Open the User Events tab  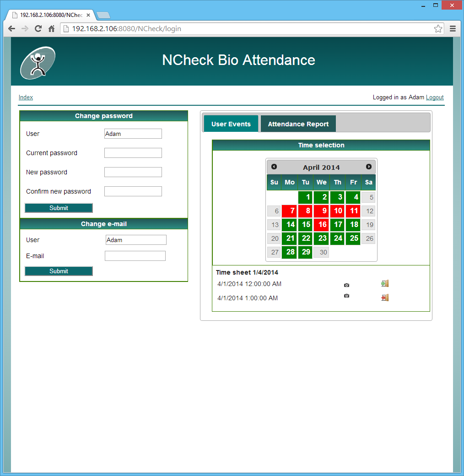pyautogui.click(x=231, y=124)
